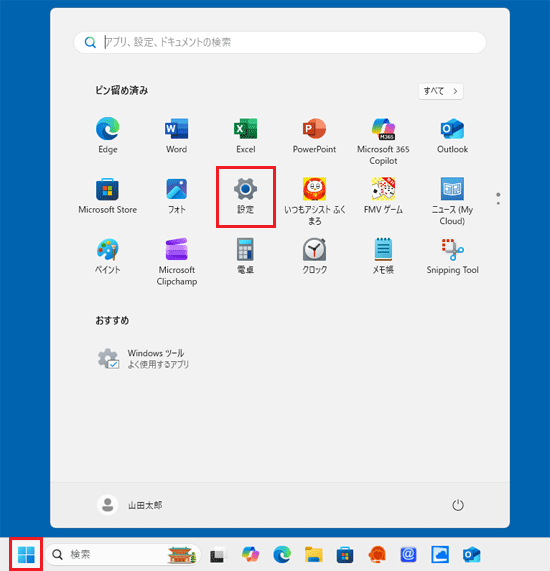Open Task View on the taskbar
This screenshot has width=550, height=571.
218,555
